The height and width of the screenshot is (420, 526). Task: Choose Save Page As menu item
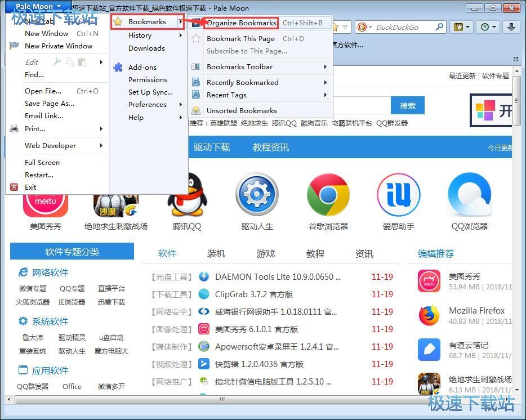(x=50, y=104)
